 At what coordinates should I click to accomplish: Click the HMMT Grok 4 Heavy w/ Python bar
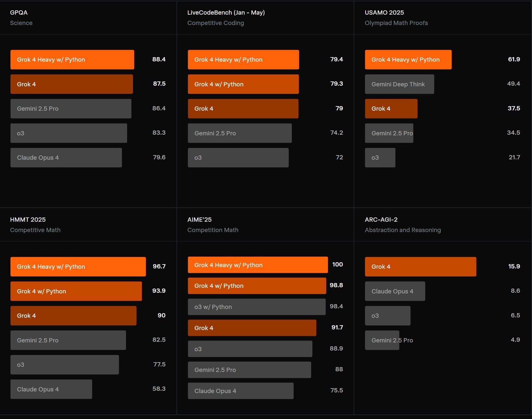(x=78, y=267)
